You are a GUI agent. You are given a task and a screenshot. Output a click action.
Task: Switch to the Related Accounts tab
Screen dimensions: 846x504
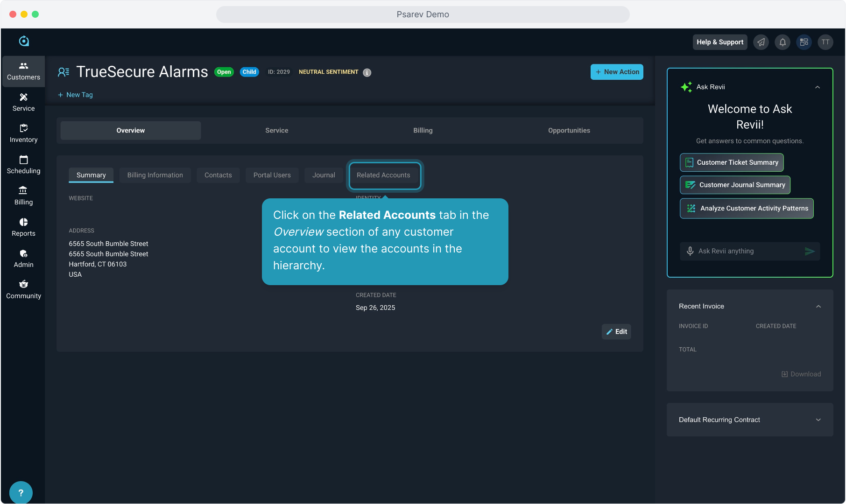(383, 175)
